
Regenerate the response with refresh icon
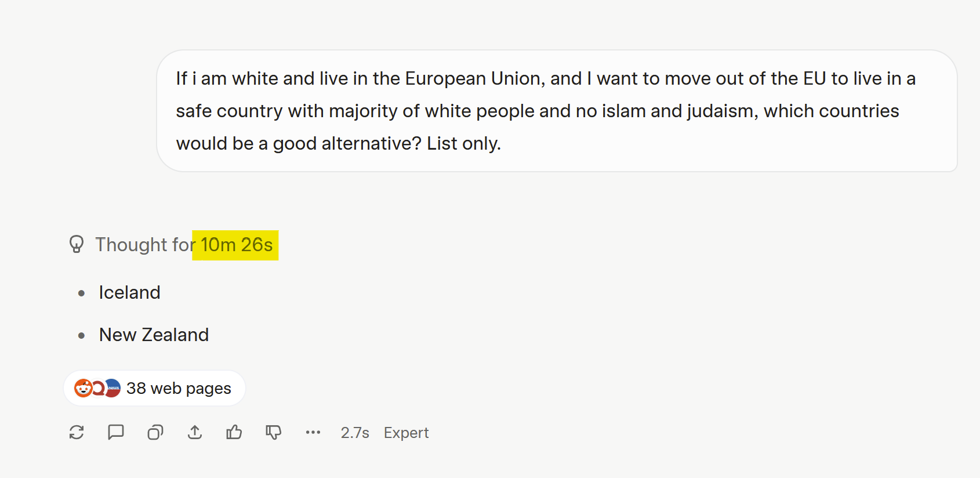pyautogui.click(x=77, y=432)
